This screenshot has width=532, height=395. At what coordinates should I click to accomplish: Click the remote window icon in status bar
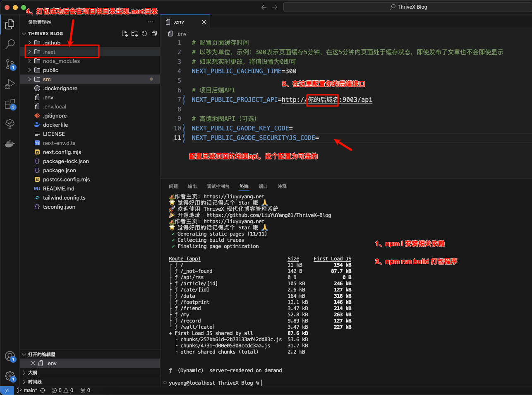(x=7, y=390)
